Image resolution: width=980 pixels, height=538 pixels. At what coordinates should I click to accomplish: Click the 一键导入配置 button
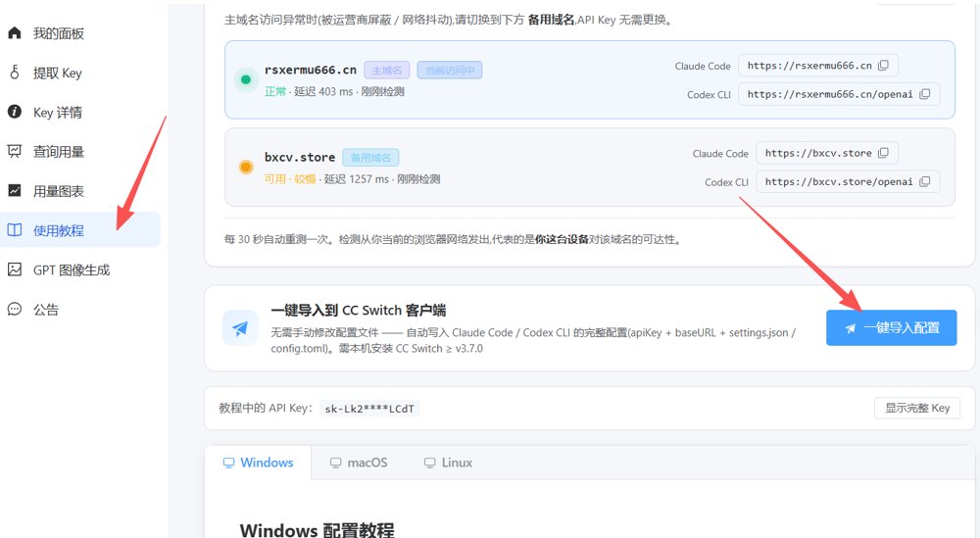[891, 328]
